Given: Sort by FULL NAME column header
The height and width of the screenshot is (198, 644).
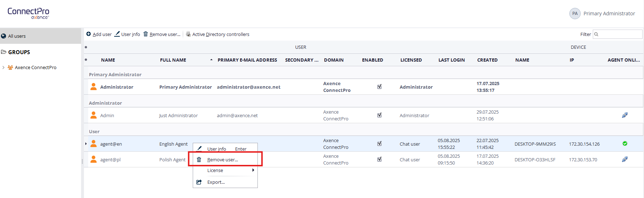Looking at the screenshot, I should tap(173, 60).
